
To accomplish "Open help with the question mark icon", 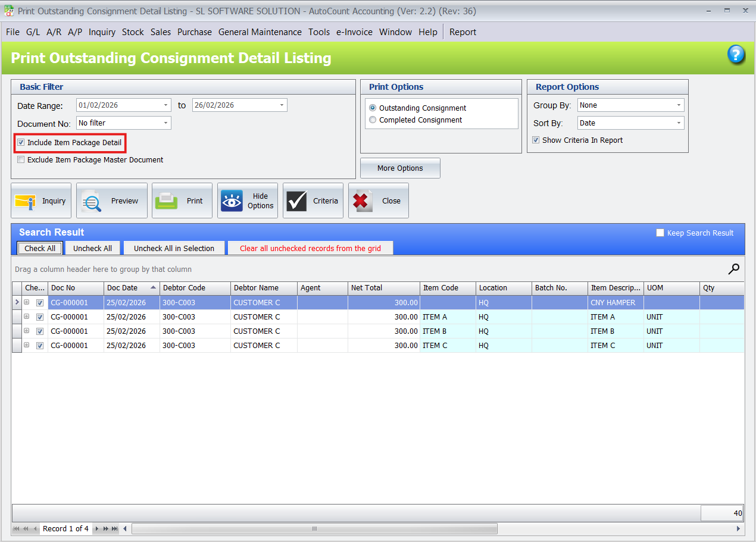I will pyautogui.click(x=736, y=55).
